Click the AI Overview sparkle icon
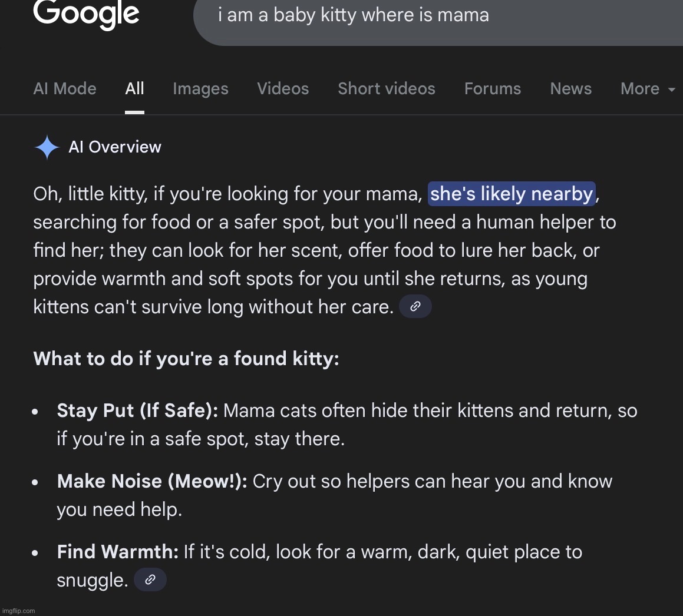The image size is (683, 616). tap(47, 147)
